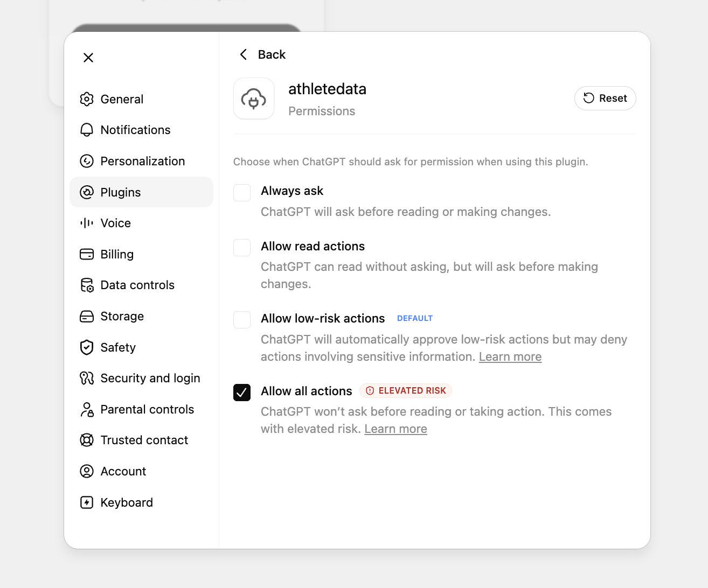Click the Parental controls person icon
The image size is (708, 588).
coord(87,409)
